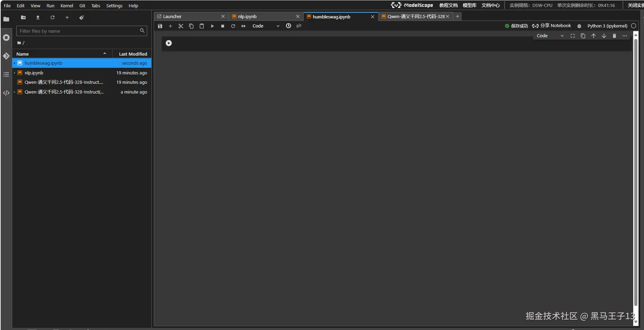Click the Filter files by name field
This screenshot has width=644, height=330.
click(x=82, y=31)
